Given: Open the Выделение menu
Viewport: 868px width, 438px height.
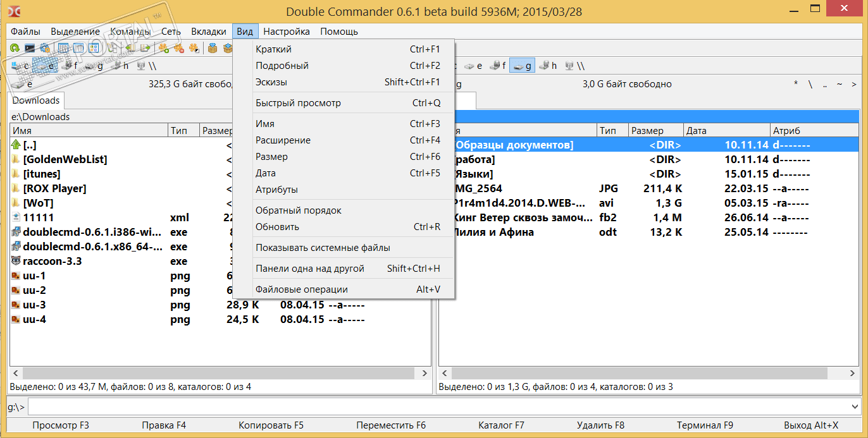Looking at the screenshot, I should pos(75,32).
